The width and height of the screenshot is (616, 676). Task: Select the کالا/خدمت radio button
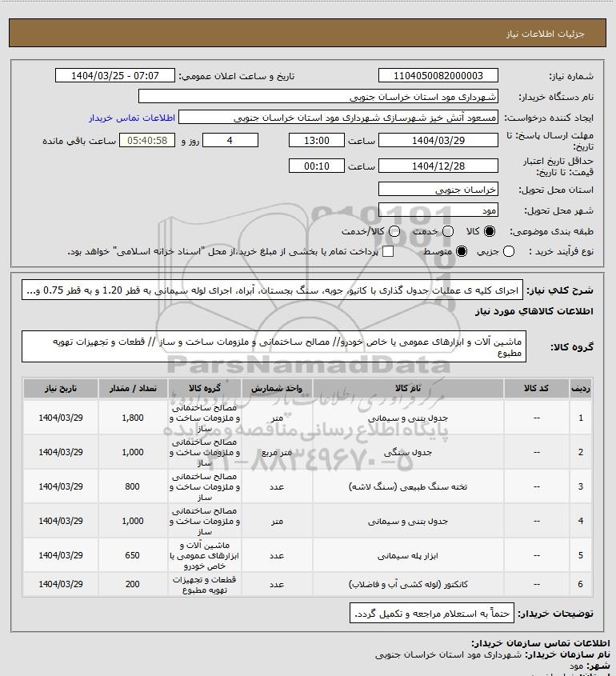coord(394,231)
